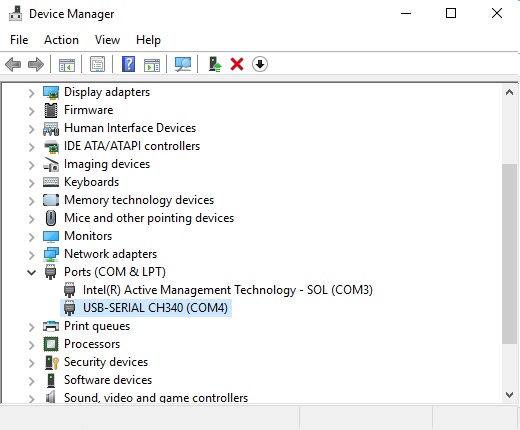Open the View menu
The height and width of the screenshot is (430, 520).
pos(107,40)
